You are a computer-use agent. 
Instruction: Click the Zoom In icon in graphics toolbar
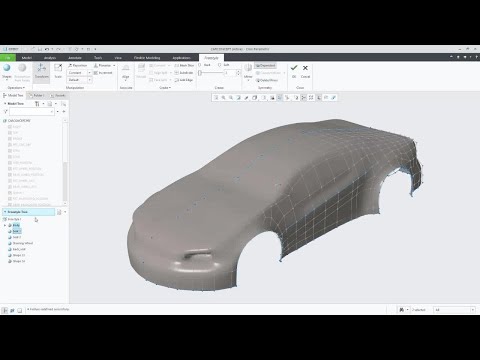[224, 98]
